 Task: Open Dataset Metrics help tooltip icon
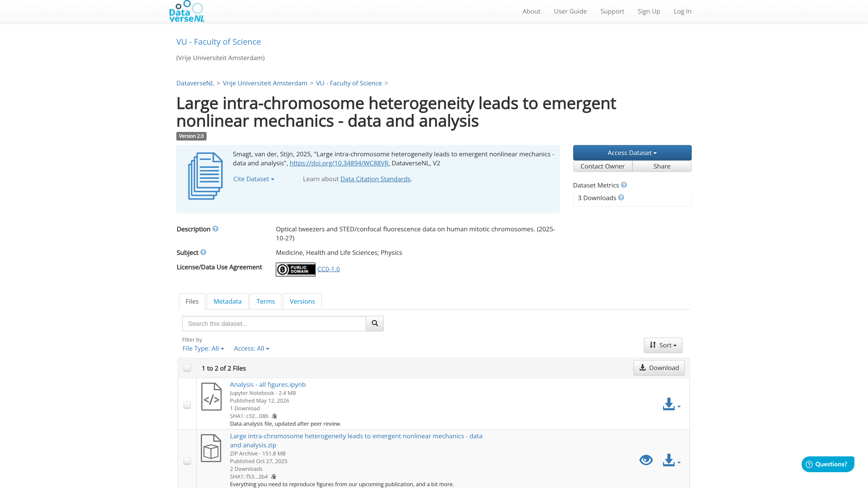click(624, 185)
